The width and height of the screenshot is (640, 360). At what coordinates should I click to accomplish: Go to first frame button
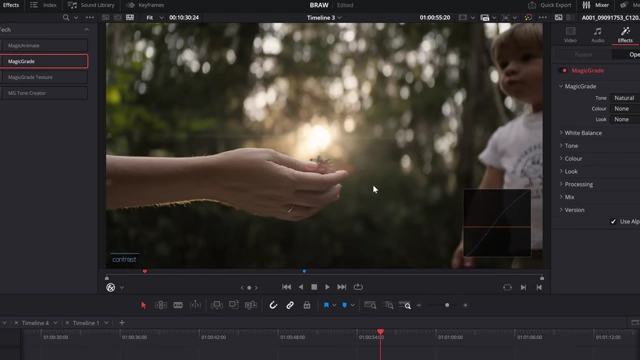[x=287, y=287]
